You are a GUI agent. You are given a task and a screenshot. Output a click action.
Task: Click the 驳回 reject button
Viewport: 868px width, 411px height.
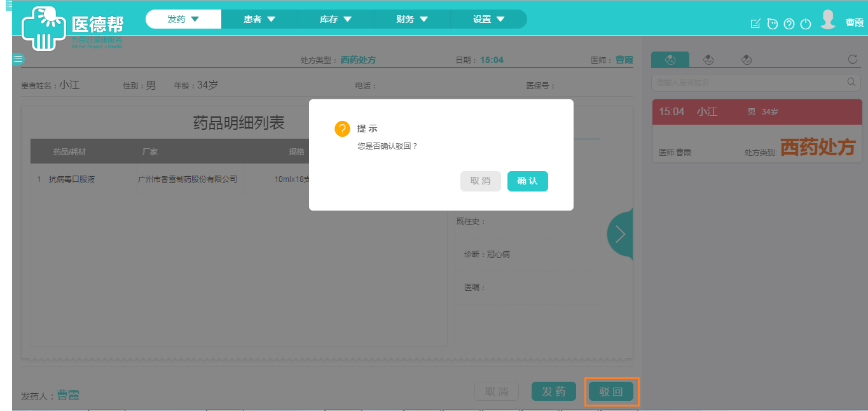coord(611,392)
